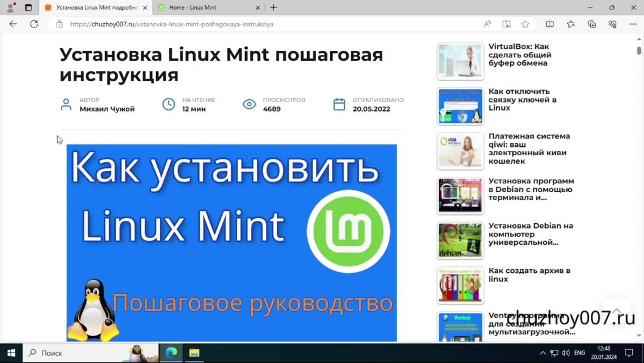644x363 pixels.
Task: Click publication date 20.05.2022
Action: coord(371,109)
